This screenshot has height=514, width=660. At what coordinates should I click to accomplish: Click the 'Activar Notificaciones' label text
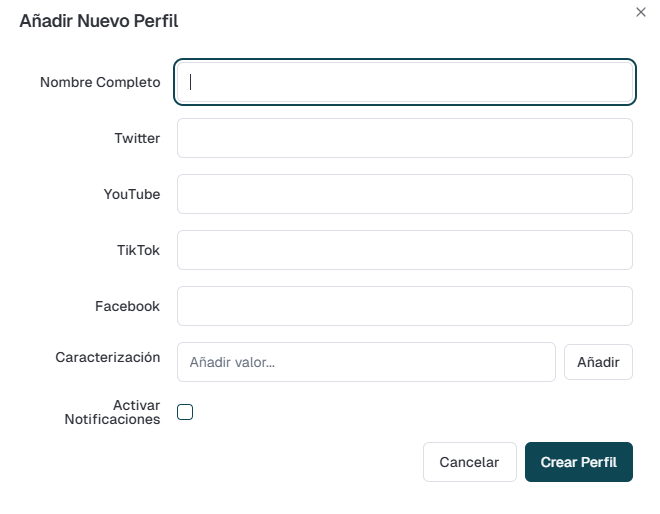(112, 412)
